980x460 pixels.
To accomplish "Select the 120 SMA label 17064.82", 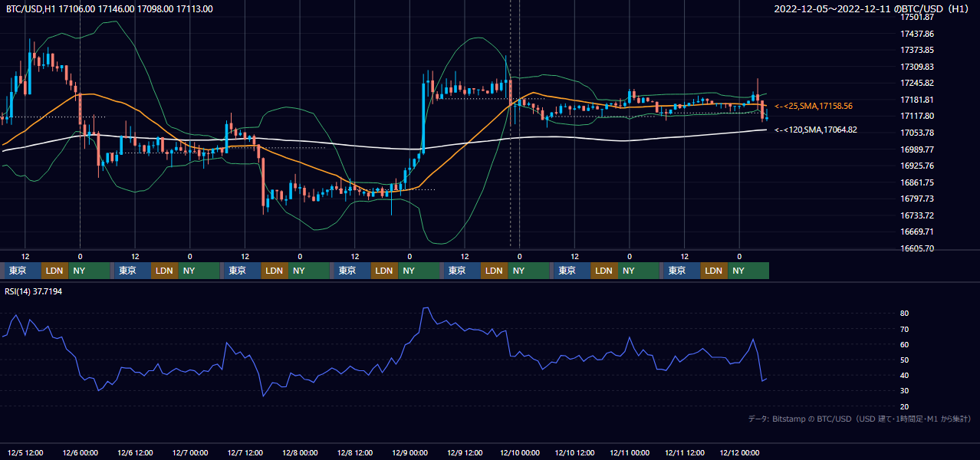I will [x=816, y=130].
